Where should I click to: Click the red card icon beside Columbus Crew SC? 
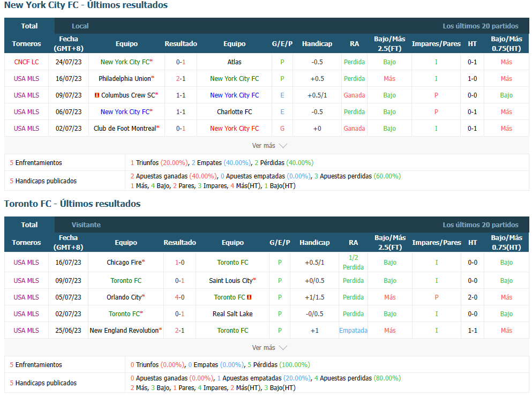[96, 95]
